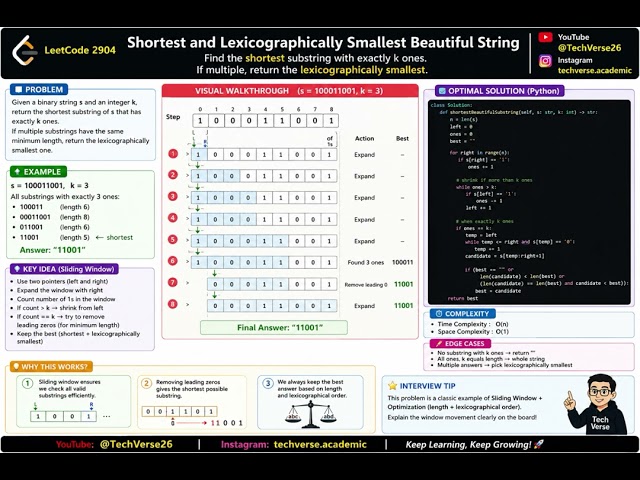
Task: Click the title Shortest and Lexicographically Smallest Beautiful String
Action: [x=323, y=42]
